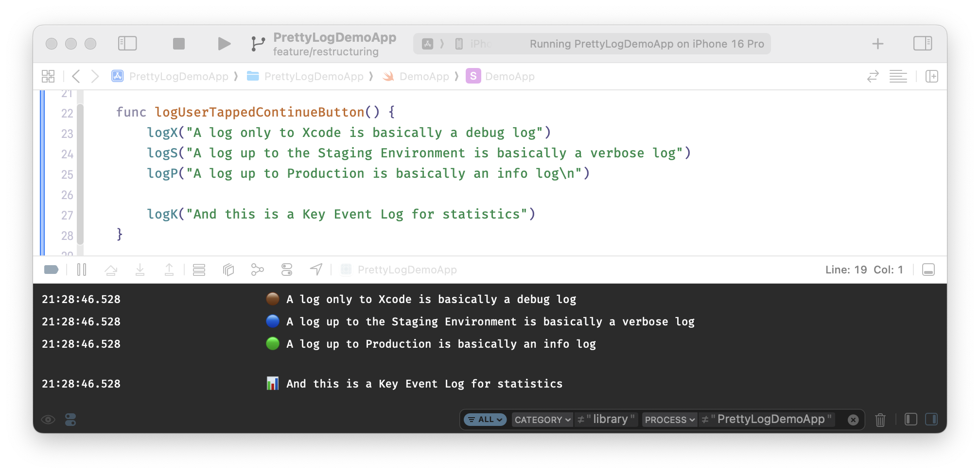The width and height of the screenshot is (980, 474).
Task: Open the related items grid menu
Action: coord(48,76)
